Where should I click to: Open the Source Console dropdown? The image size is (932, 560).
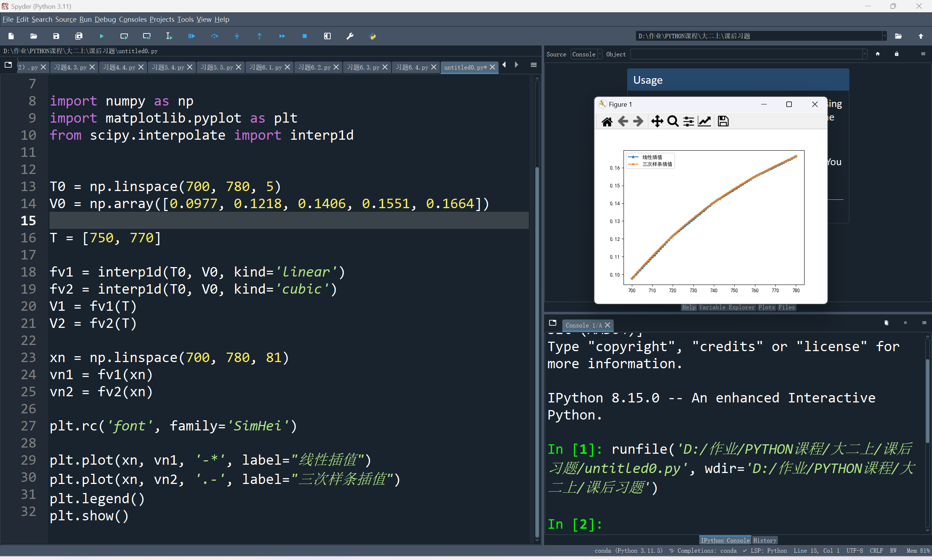(x=586, y=54)
